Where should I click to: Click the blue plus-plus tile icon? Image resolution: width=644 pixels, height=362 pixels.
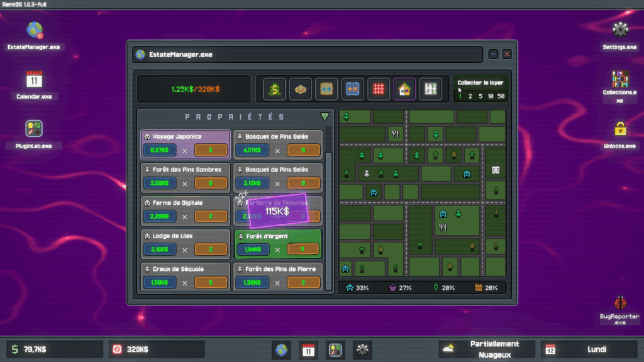click(326, 89)
